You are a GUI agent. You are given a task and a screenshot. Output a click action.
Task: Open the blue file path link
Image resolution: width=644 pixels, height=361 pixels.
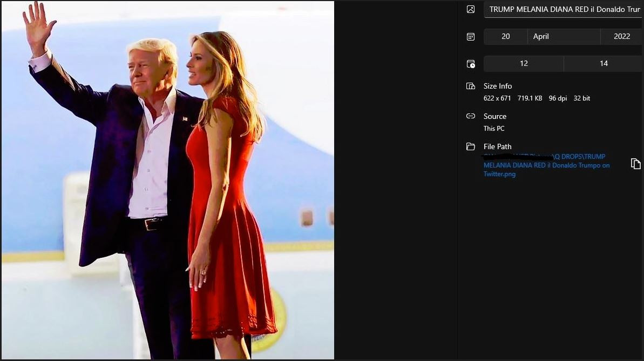click(546, 165)
